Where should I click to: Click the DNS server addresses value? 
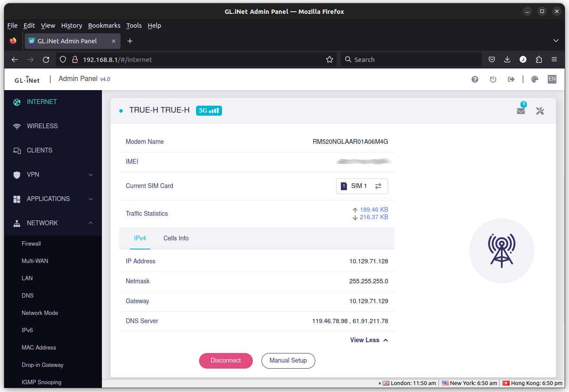click(350, 321)
